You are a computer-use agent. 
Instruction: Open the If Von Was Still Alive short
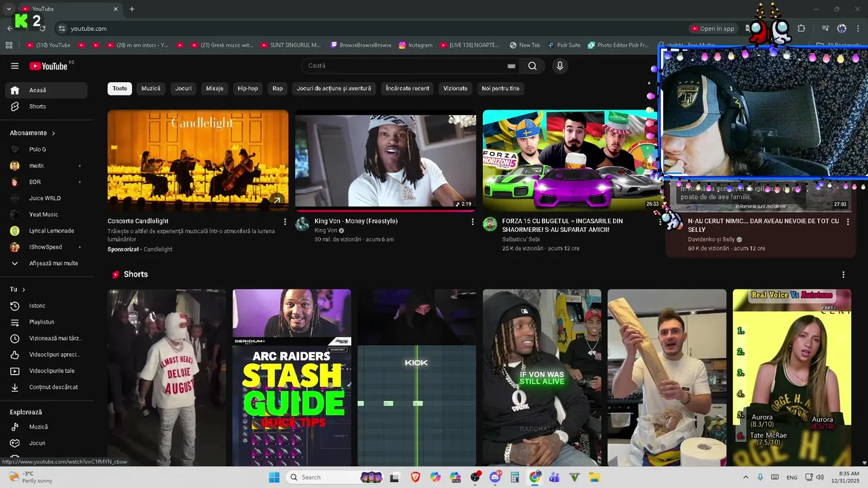[x=542, y=378]
